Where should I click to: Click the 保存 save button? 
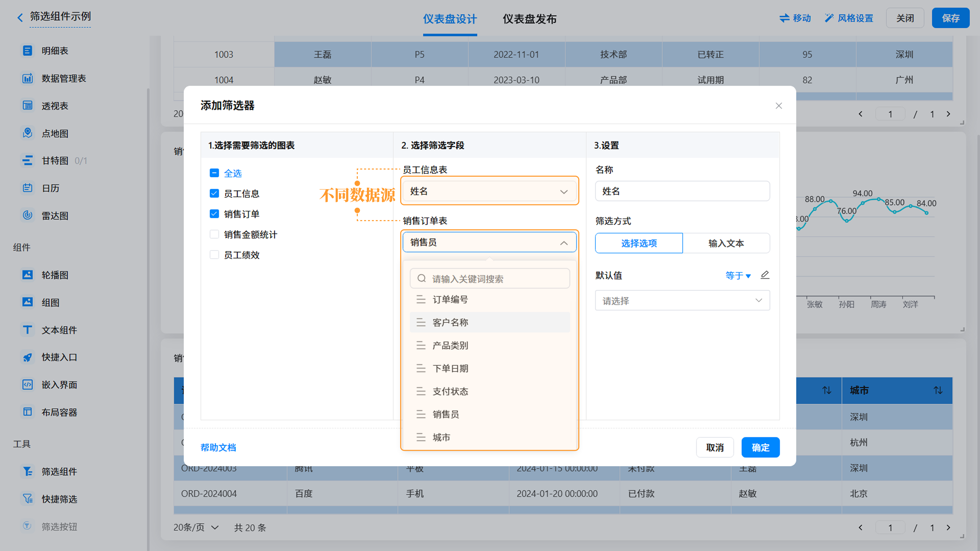tap(950, 18)
